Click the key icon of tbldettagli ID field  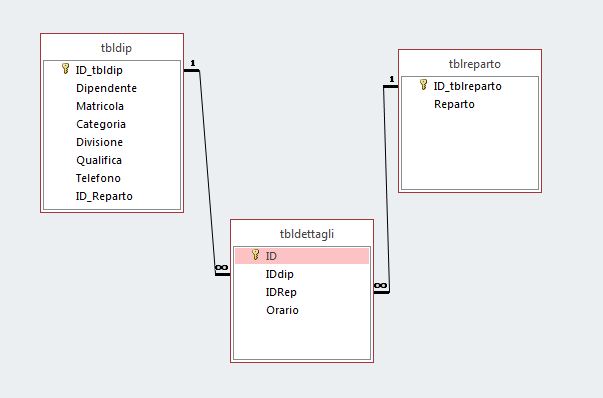point(255,255)
